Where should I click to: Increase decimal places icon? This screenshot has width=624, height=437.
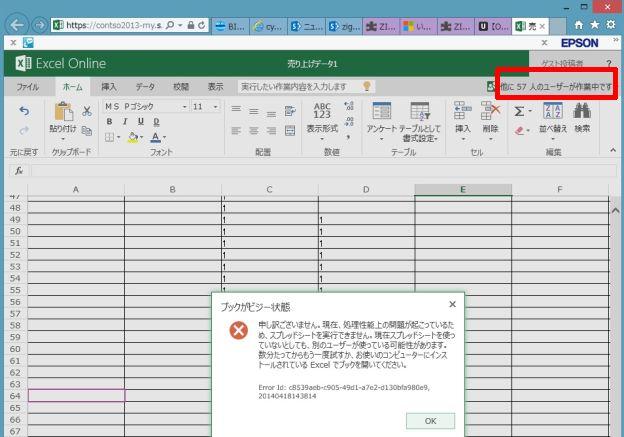349,106
